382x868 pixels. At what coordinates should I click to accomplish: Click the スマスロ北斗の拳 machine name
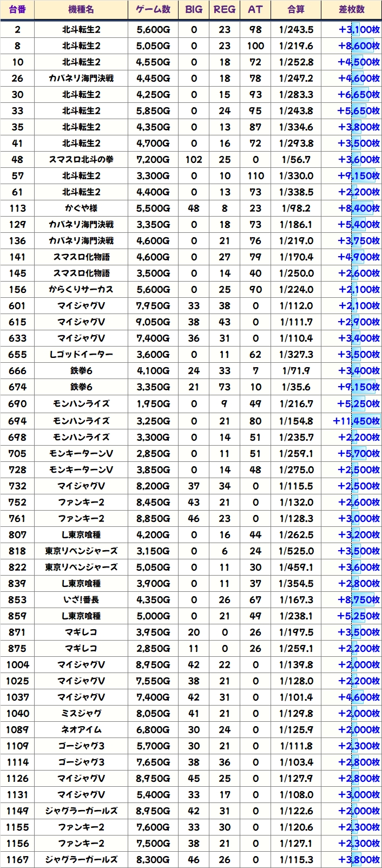click(81, 160)
